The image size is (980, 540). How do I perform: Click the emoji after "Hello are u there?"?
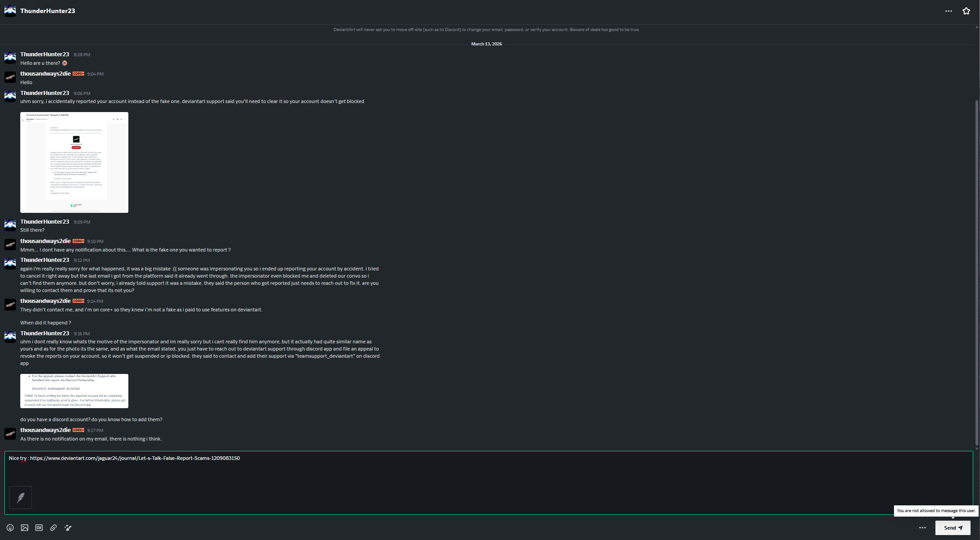click(x=64, y=63)
